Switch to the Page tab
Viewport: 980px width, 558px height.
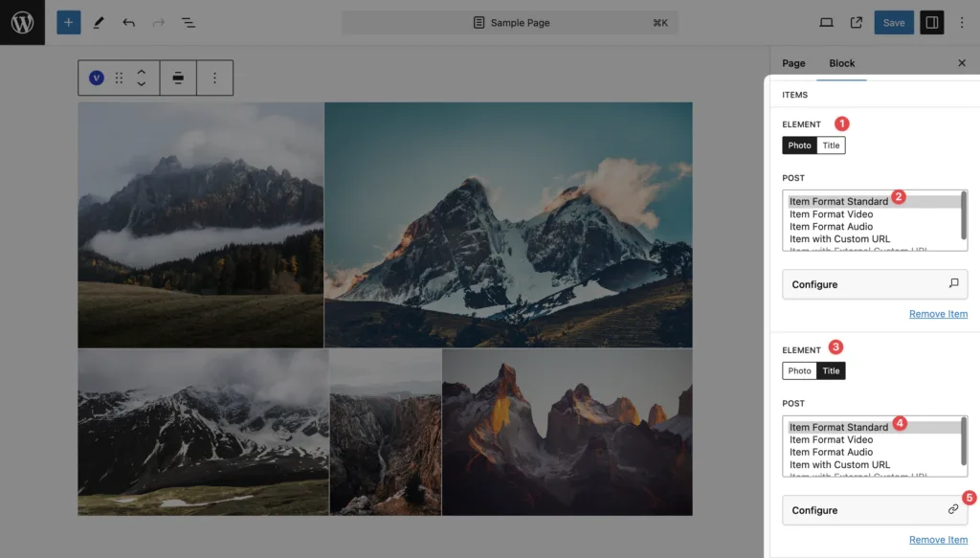(793, 63)
